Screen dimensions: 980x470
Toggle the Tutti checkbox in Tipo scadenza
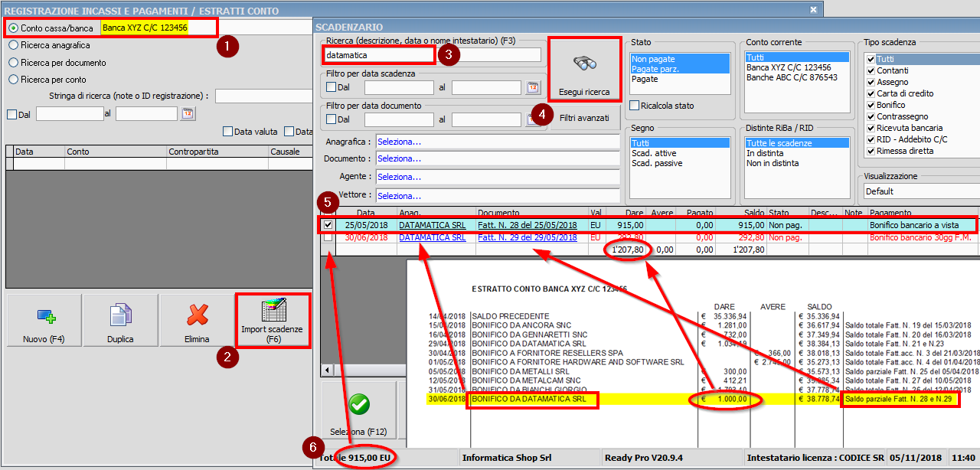[871, 59]
